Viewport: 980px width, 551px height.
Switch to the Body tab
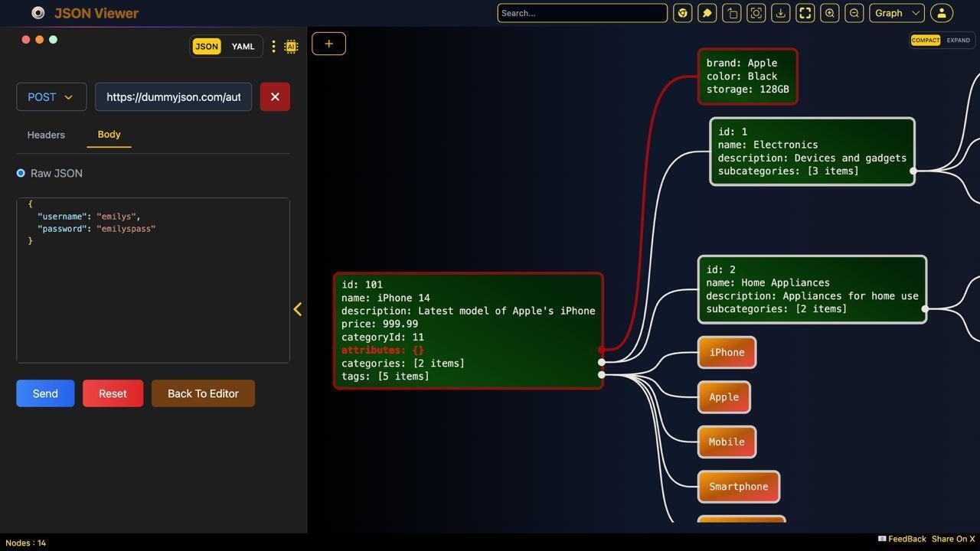tap(109, 135)
